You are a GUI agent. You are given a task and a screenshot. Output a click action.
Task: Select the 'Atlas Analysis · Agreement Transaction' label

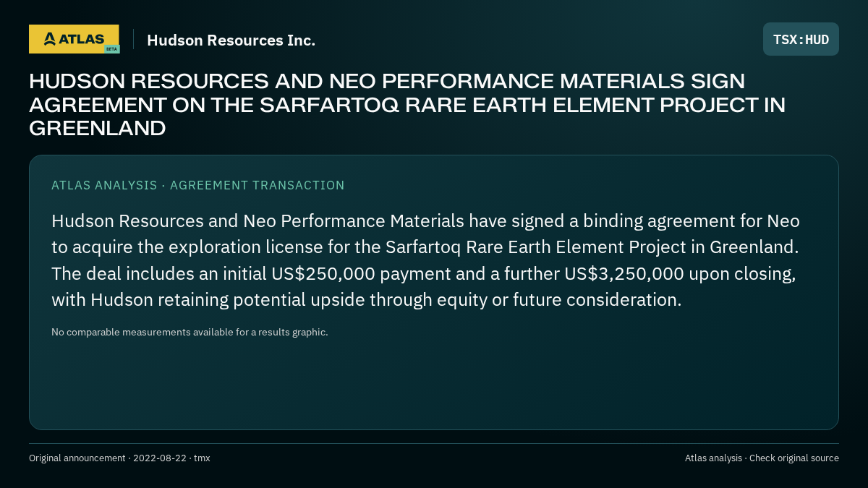pyautogui.click(x=198, y=185)
